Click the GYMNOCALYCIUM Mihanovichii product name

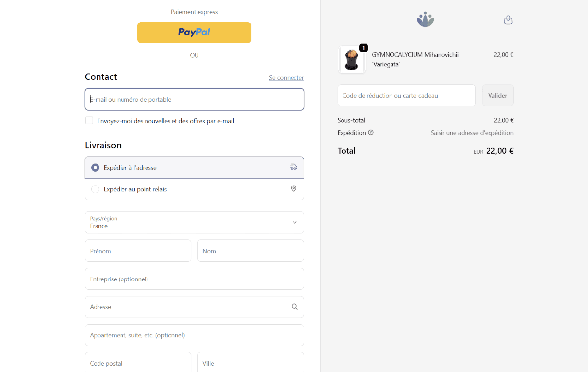(x=416, y=54)
